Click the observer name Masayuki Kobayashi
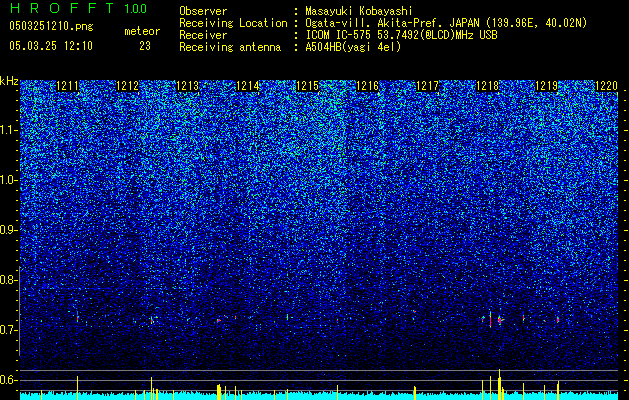This screenshot has width=629, height=400. [359, 11]
